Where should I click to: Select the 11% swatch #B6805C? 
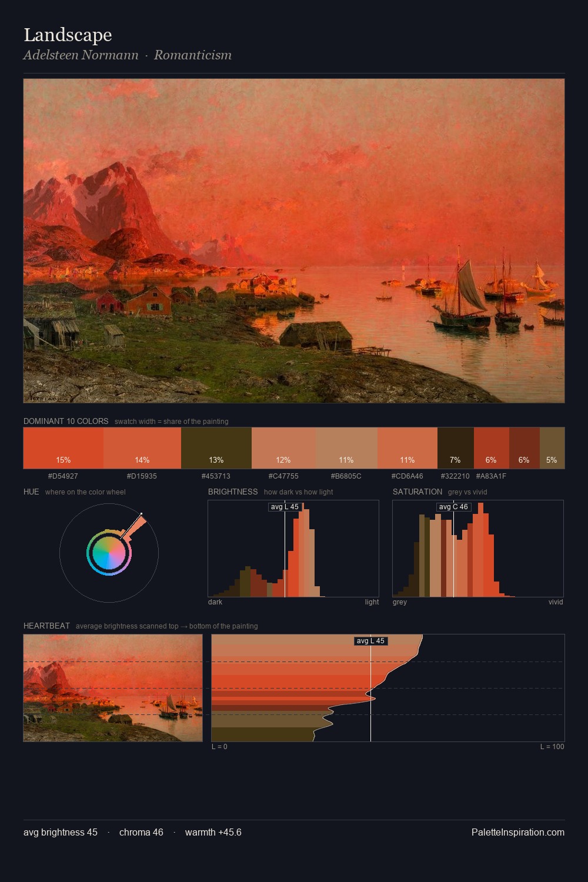tap(346, 448)
